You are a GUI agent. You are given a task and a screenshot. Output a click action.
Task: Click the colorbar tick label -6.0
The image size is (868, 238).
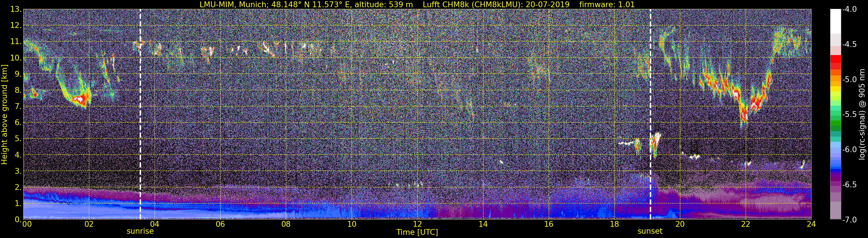pyautogui.click(x=849, y=150)
